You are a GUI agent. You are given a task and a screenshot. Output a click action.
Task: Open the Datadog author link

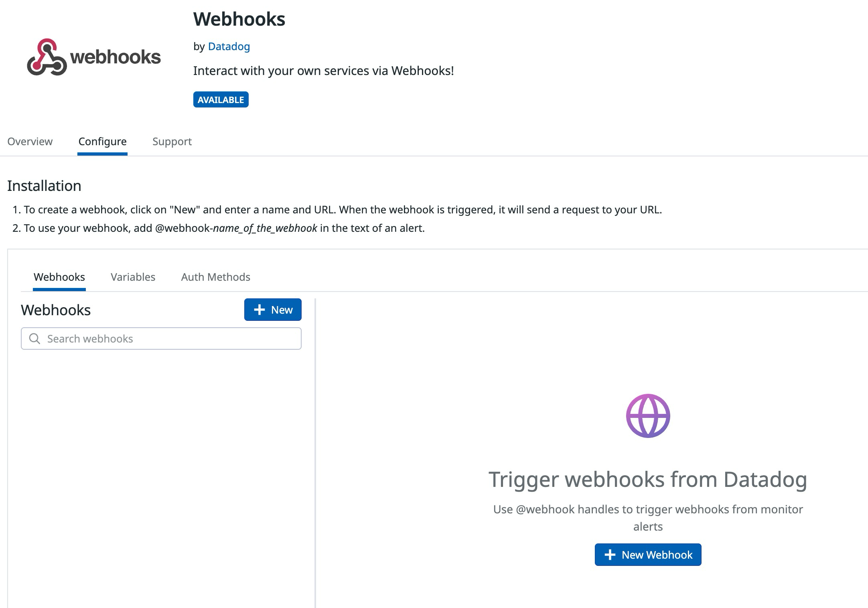coord(229,46)
